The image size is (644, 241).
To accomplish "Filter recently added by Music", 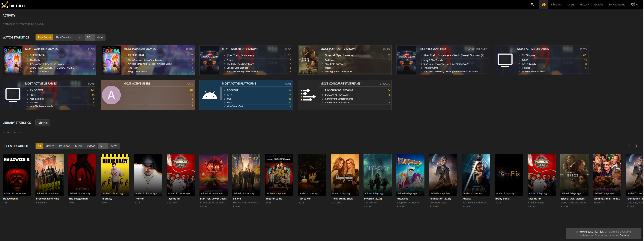I will [79, 146].
